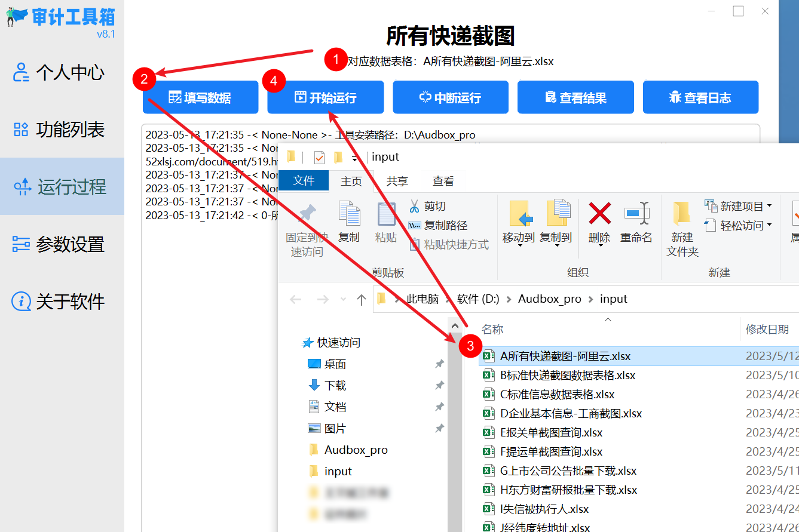Click the 粘贴 paste icon

point(385,215)
